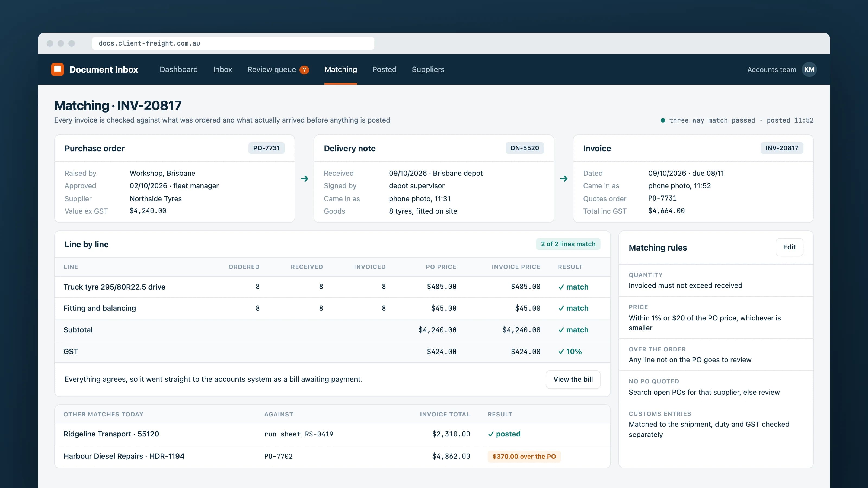
Task: Click the Quotes order PO-7731 value
Action: [662, 198]
